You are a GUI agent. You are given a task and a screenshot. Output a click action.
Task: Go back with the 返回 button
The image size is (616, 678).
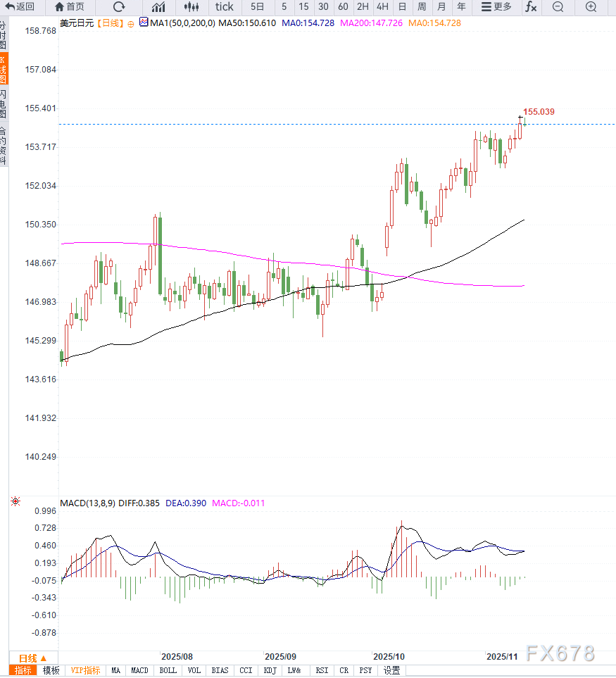20,7
